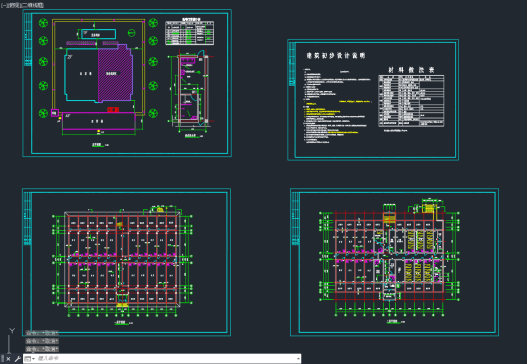Screen dimensions: 527x364
Task: Open command line customize wrench
Action: [x=17, y=359]
